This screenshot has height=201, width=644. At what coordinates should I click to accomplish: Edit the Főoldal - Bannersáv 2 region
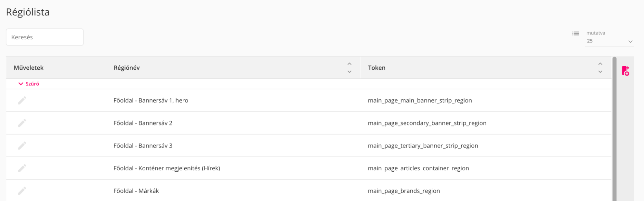pyautogui.click(x=22, y=123)
